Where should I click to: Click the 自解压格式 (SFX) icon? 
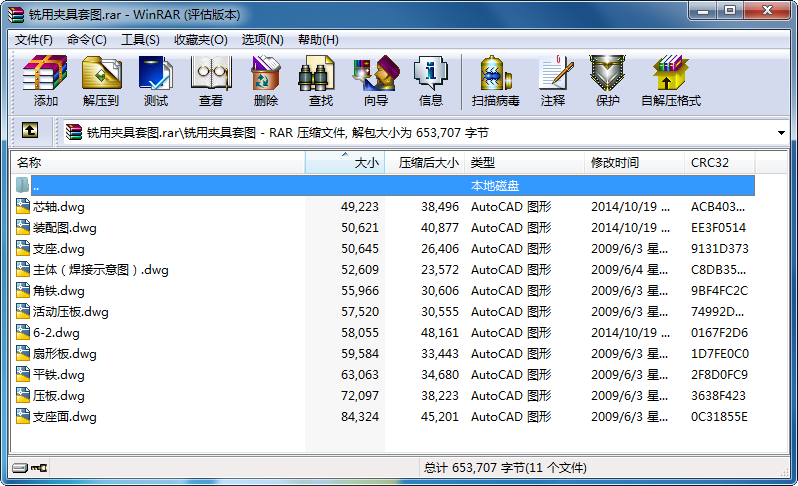pos(670,80)
